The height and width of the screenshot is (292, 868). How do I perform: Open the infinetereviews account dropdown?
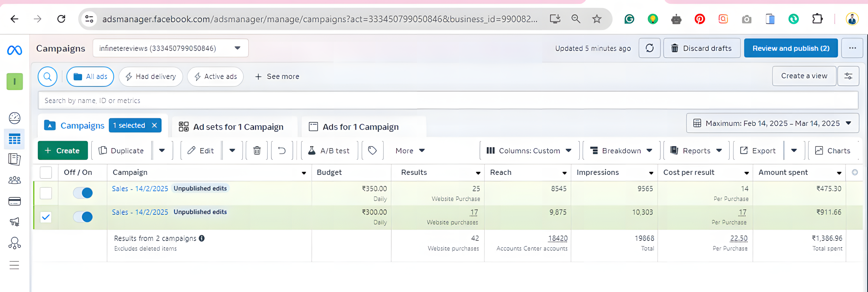(170, 48)
